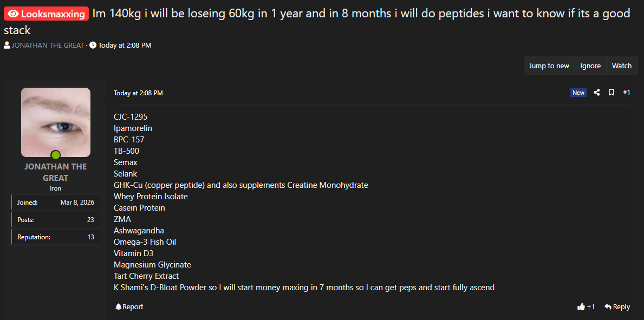Click the post number #1 permalink

pos(626,93)
